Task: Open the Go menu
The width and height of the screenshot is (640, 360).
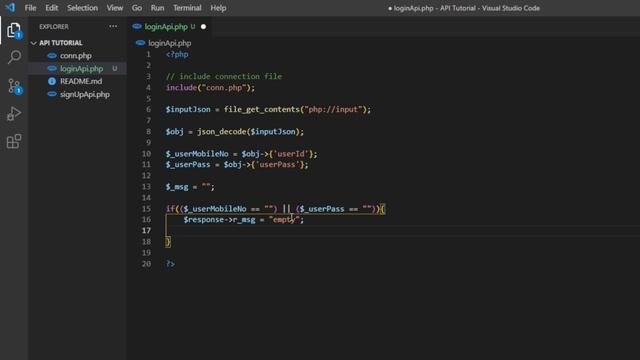Action: [x=137, y=8]
